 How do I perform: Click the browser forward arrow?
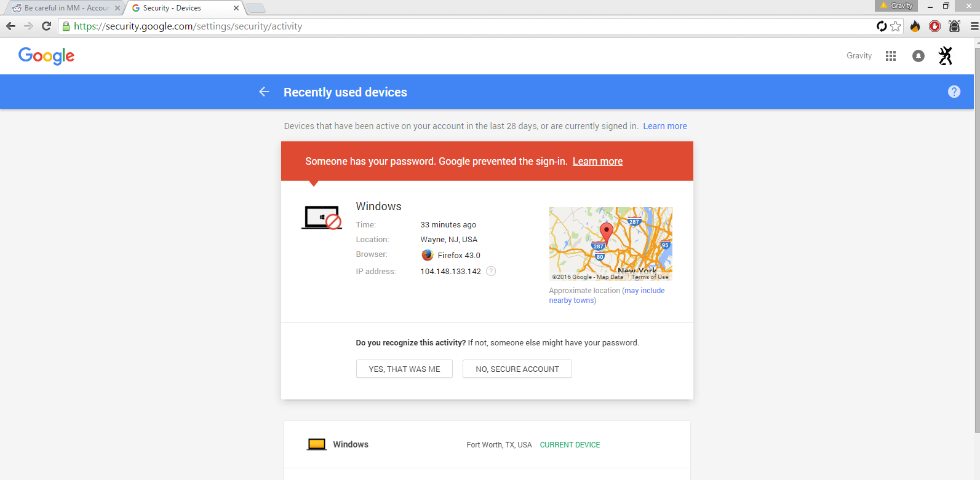click(28, 26)
